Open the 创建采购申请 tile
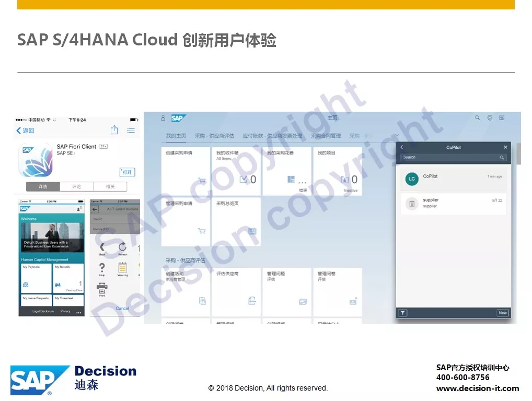 click(186, 171)
